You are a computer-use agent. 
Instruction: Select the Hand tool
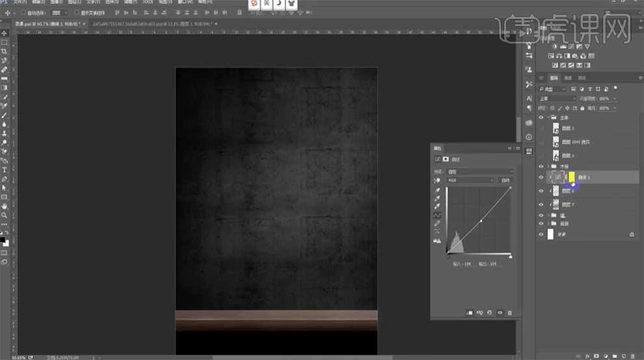(5, 206)
